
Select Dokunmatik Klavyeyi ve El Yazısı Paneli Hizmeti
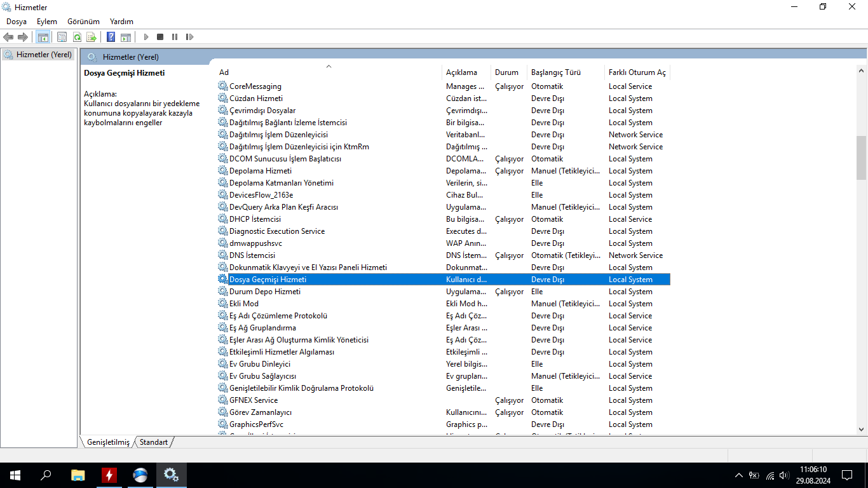[444, 267]
